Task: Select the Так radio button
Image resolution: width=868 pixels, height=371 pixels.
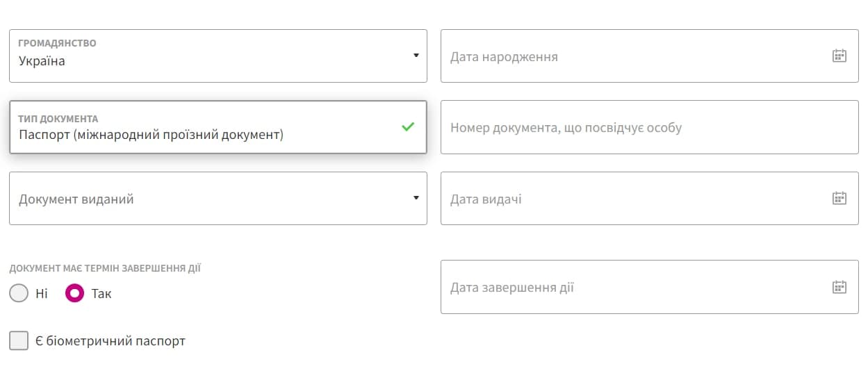Action: click(x=74, y=293)
